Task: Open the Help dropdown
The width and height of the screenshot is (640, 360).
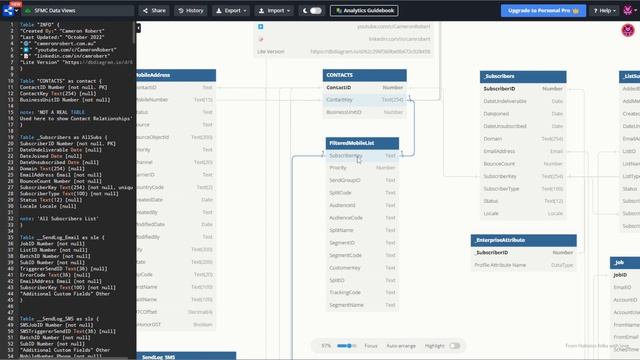Action: pyautogui.click(x=604, y=11)
